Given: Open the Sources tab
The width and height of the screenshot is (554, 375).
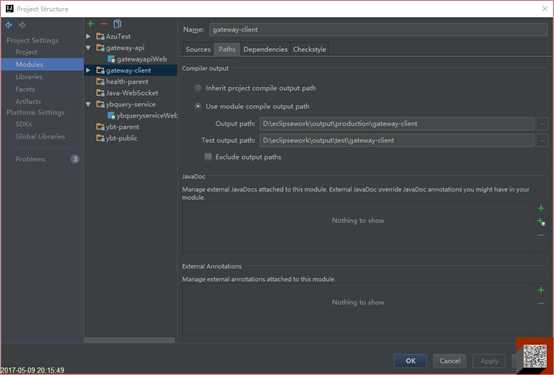Looking at the screenshot, I should tap(198, 49).
